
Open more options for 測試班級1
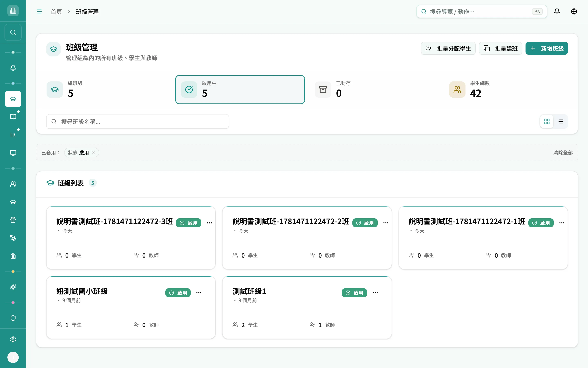click(375, 293)
